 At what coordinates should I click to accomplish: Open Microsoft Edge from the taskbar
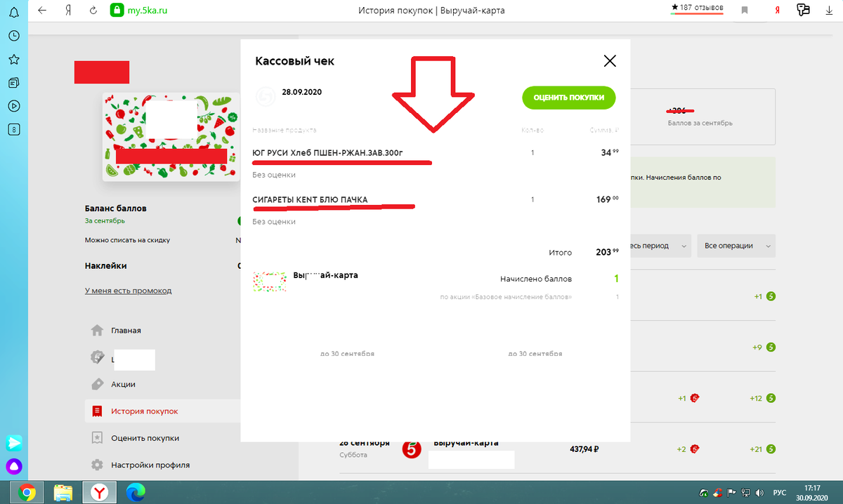tap(134, 492)
